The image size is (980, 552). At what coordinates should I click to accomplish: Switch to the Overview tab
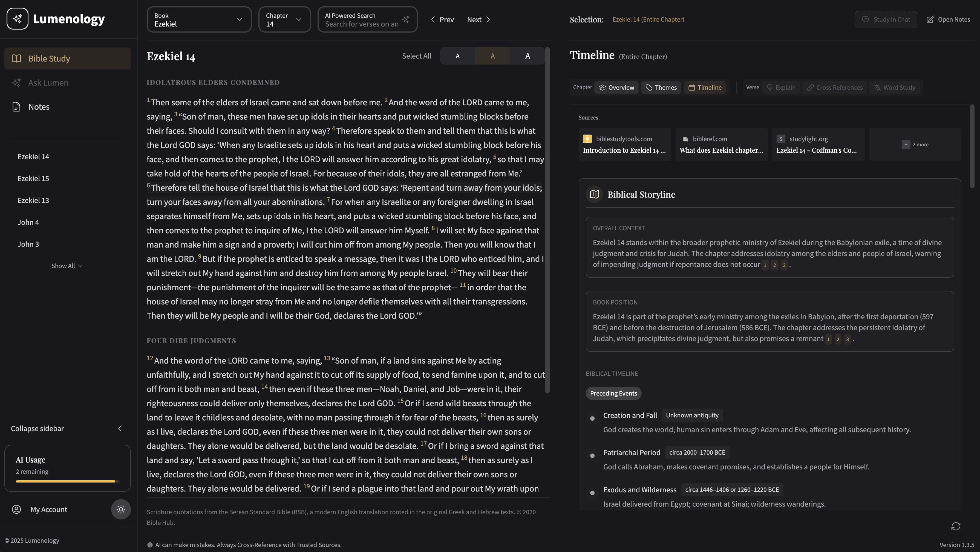point(616,88)
